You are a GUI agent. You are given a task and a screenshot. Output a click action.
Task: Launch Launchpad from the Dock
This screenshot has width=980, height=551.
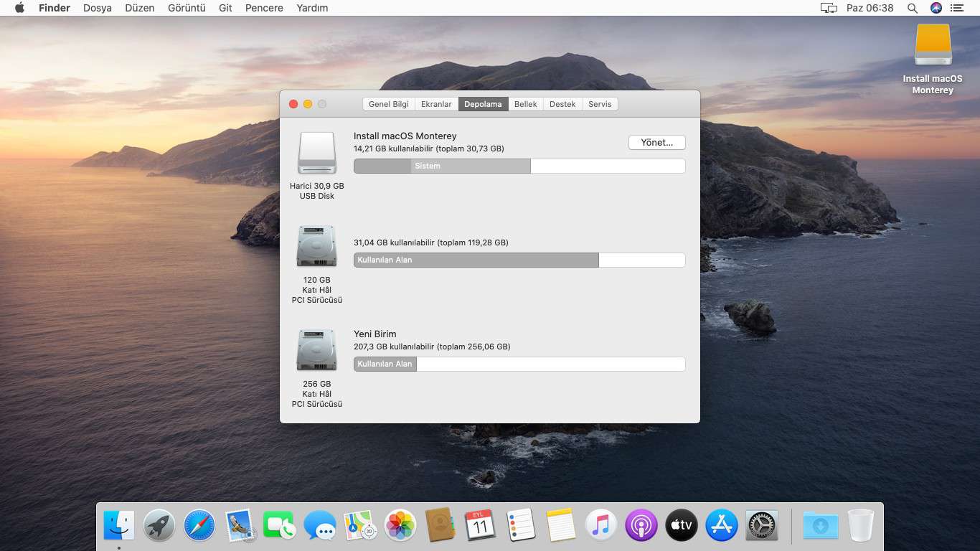(x=159, y=525)
